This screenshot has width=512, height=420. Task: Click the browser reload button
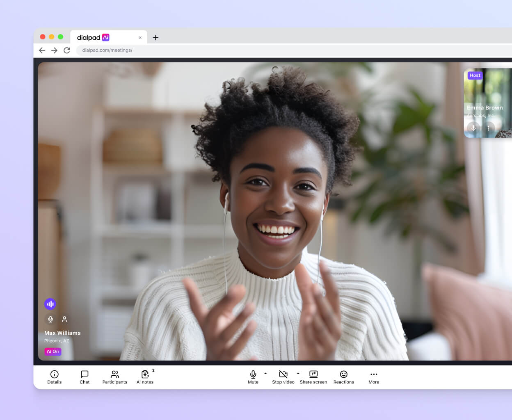[x=67, y=50]
